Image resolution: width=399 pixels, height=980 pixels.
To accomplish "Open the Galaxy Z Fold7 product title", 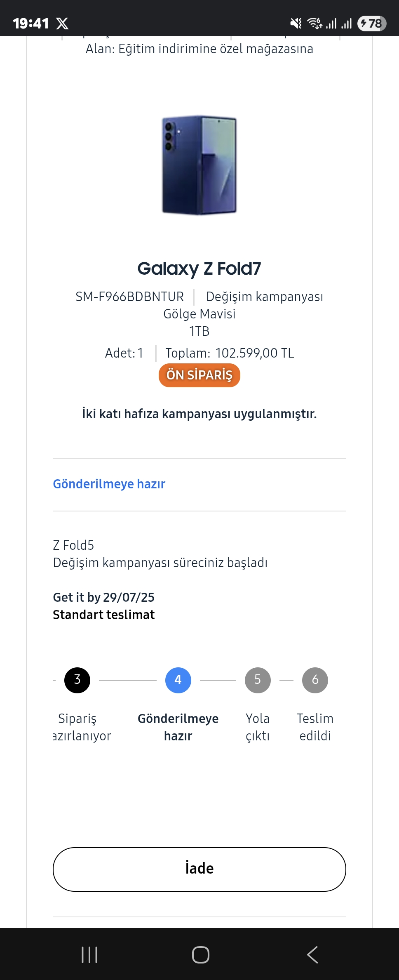I will [x=199, y=269].
